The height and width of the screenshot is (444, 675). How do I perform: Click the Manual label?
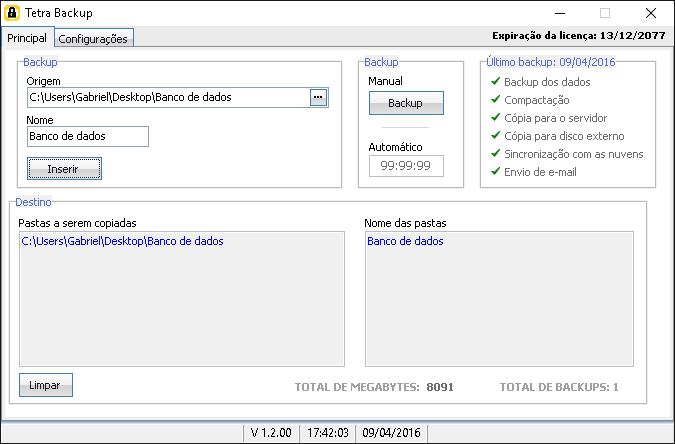(x=385, y=81)
